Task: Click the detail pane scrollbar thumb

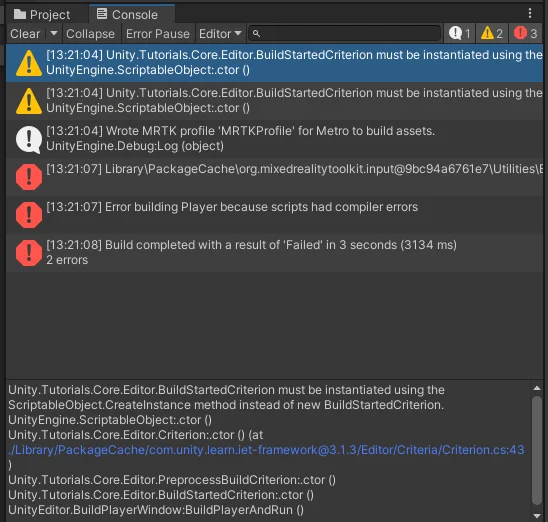Action: [537, 450]
